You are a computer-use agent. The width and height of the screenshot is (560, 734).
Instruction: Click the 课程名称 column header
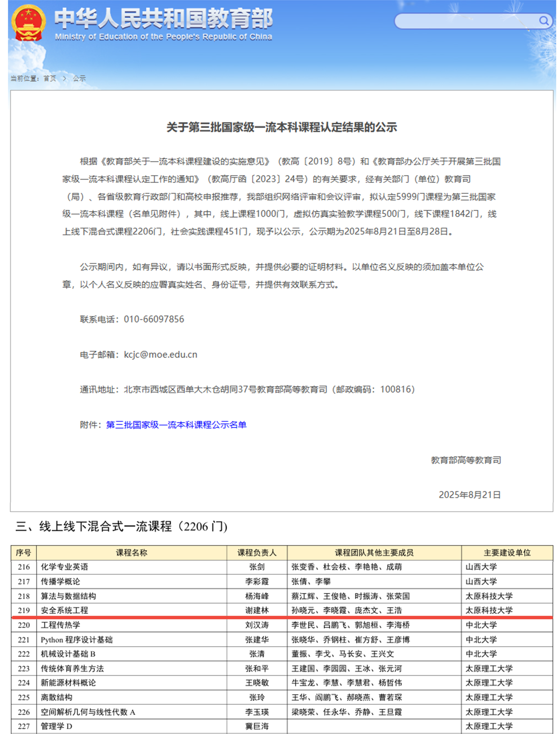pos(131,553)
